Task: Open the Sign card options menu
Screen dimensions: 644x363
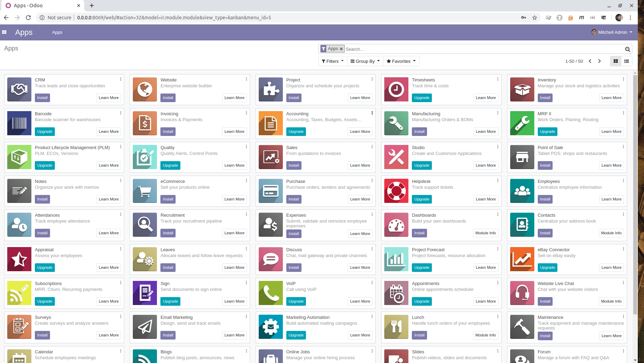Action: click(x=246, y=283)
